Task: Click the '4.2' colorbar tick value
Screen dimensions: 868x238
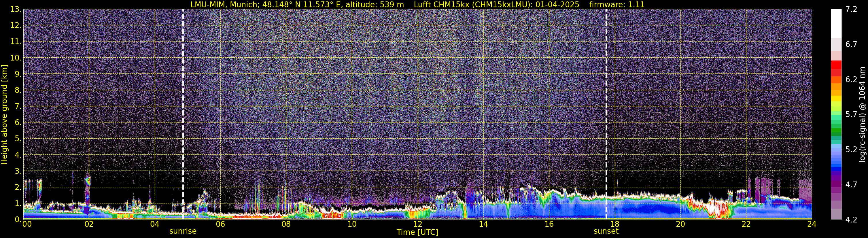Action: [x=851, y=220]
